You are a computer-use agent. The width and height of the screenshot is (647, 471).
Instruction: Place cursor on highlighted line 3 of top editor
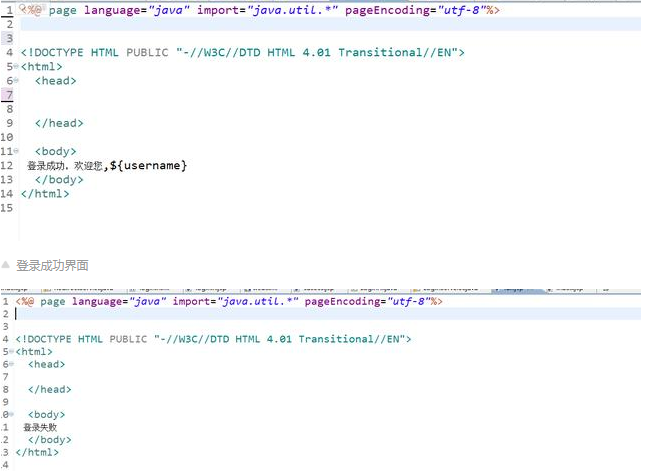300,38
